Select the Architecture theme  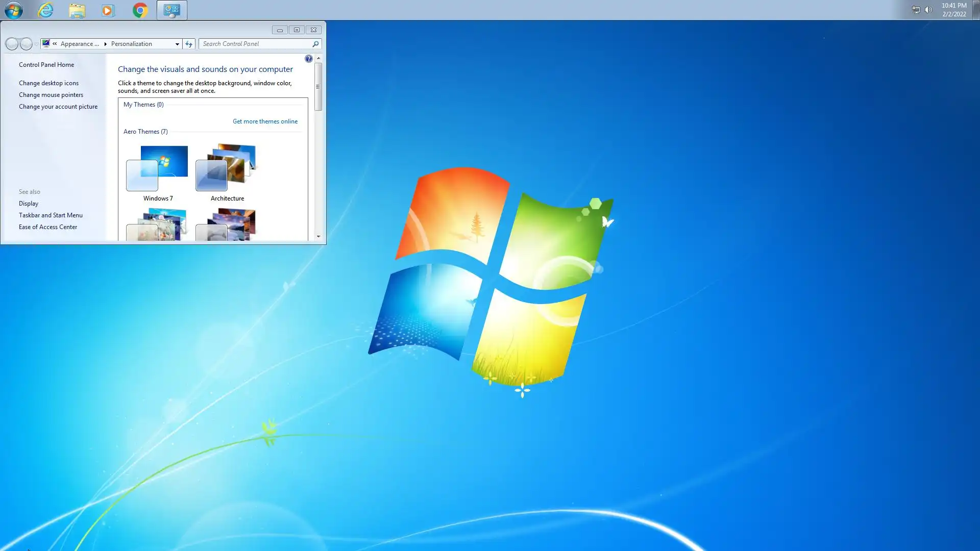point(227,173)
